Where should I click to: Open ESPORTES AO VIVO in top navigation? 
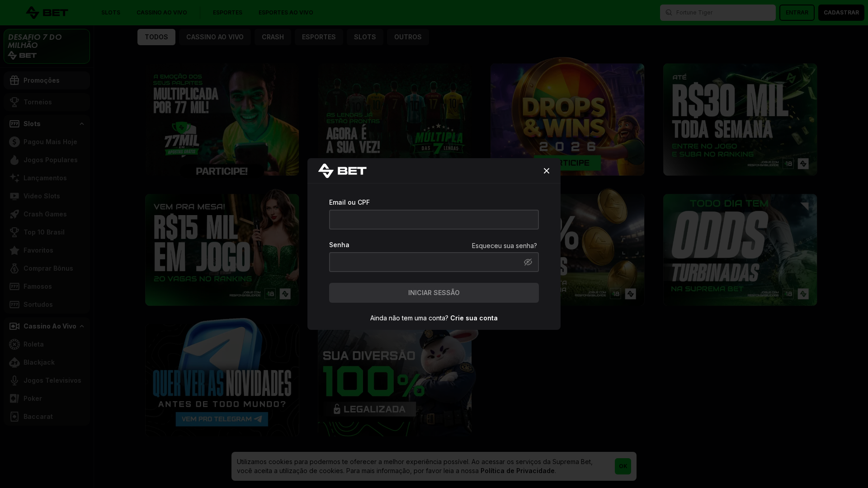[x=286, y=13]
